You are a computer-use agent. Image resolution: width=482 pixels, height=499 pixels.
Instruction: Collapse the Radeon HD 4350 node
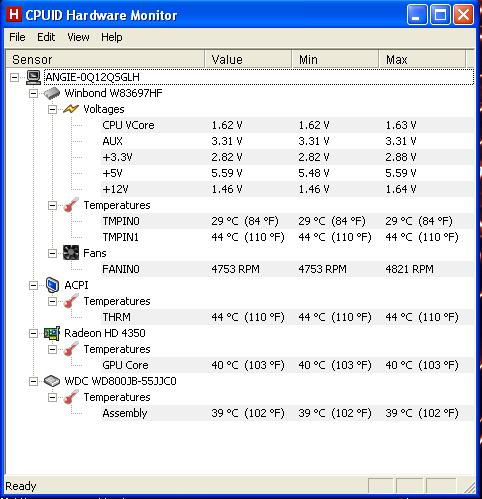pos(33,333)
